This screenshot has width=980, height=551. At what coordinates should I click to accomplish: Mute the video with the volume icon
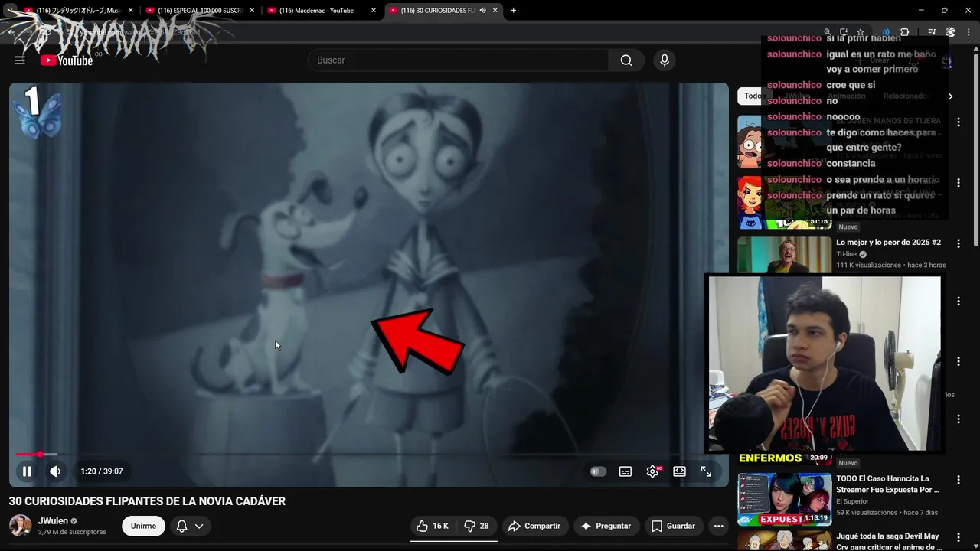pos(55,471)
